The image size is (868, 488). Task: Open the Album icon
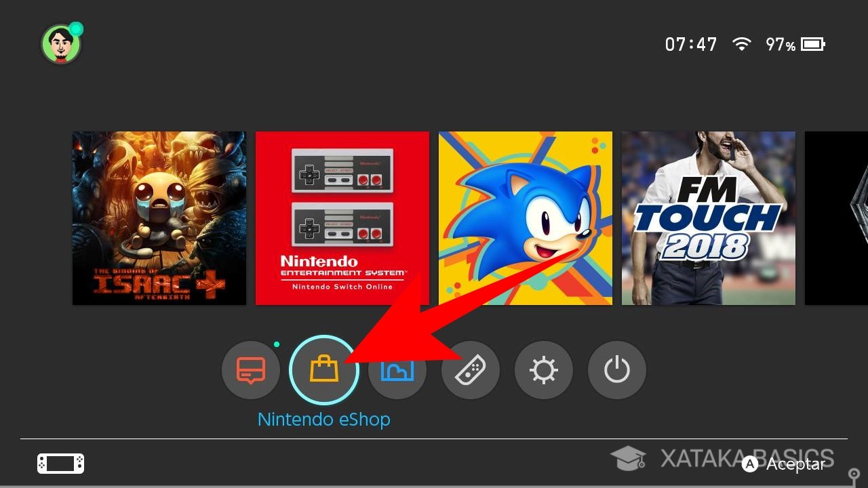pos(397,370)
